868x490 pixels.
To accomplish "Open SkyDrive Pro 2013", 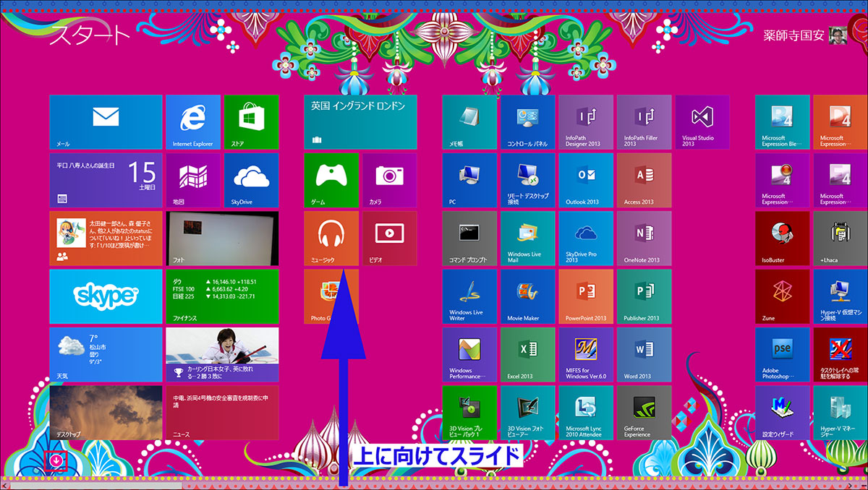I will (x=586, y=238).
